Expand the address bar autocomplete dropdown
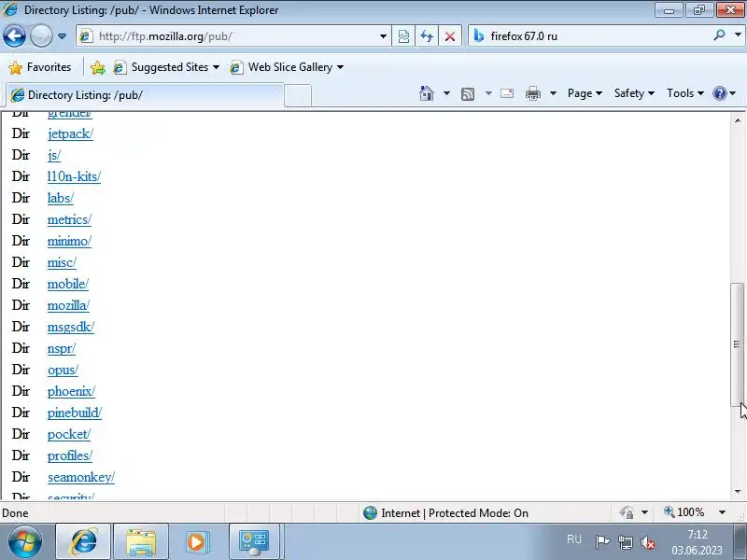The height and width of the screenshot is (560, 747). [383, 36]
